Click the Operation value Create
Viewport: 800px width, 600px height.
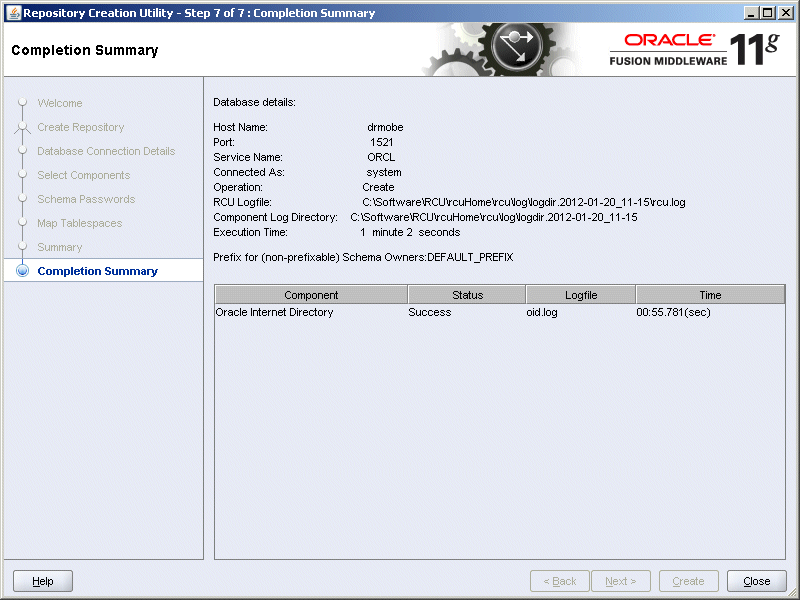(x=378, y=187)
